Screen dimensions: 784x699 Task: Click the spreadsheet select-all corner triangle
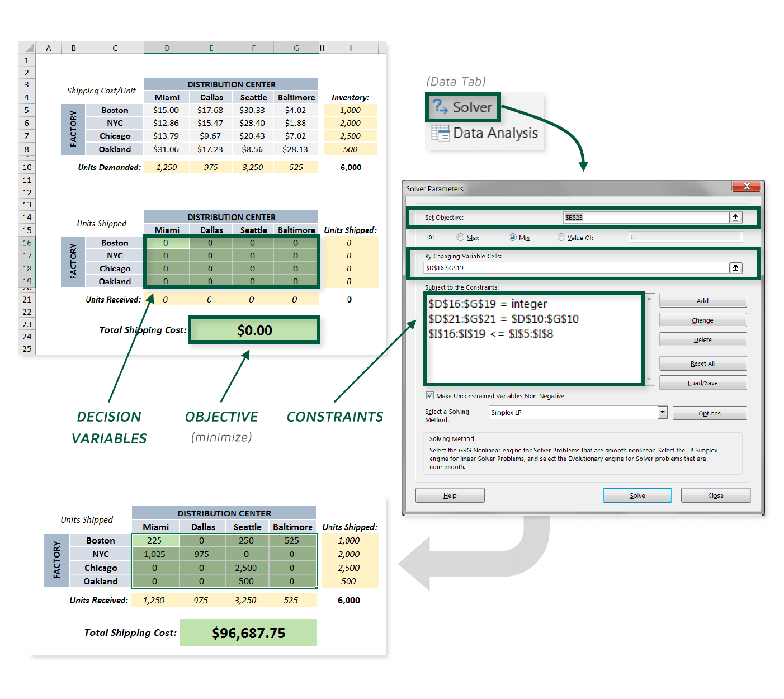click(30, 48)
